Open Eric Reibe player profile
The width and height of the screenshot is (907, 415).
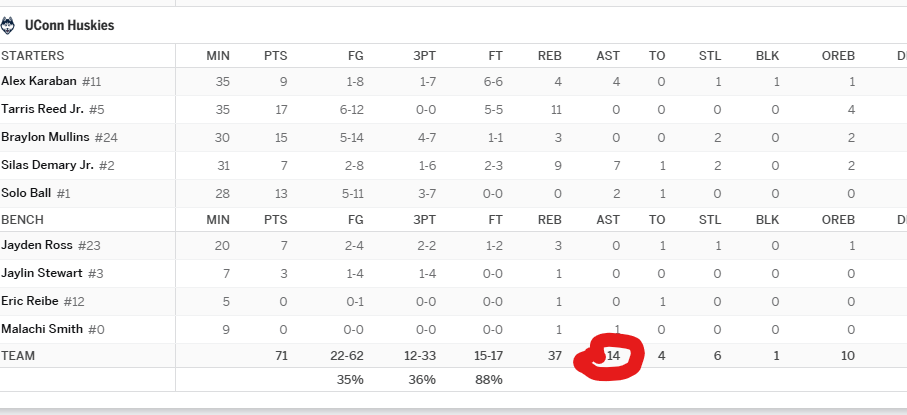click(30, 301)
